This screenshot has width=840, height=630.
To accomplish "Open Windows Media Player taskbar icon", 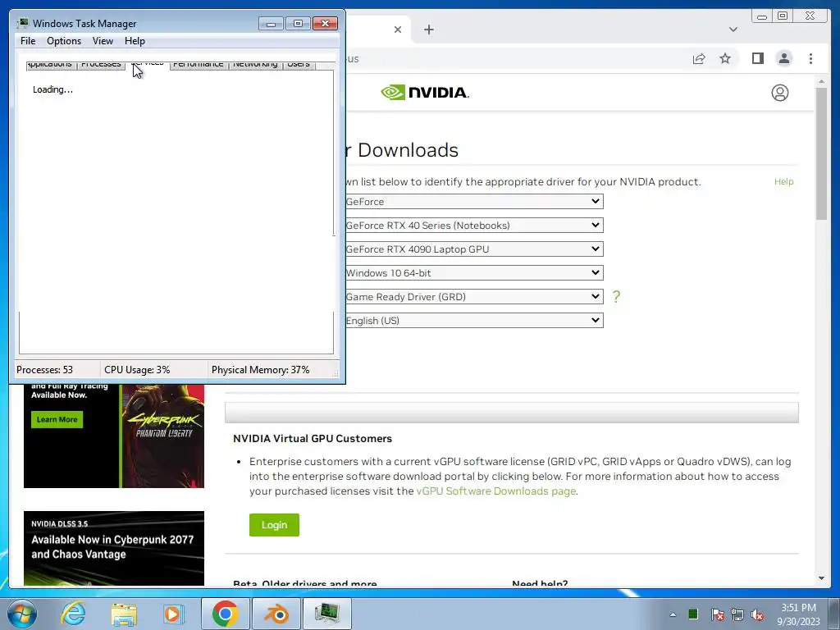I will coord(173,614).
